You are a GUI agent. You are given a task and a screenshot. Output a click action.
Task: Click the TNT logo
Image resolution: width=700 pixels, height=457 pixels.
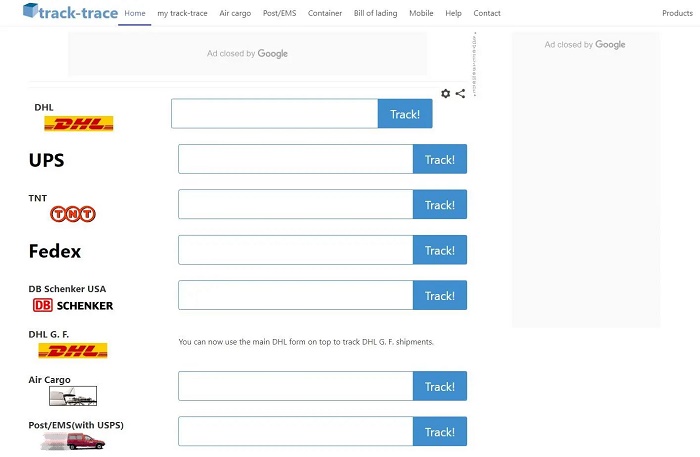point(73,214)
